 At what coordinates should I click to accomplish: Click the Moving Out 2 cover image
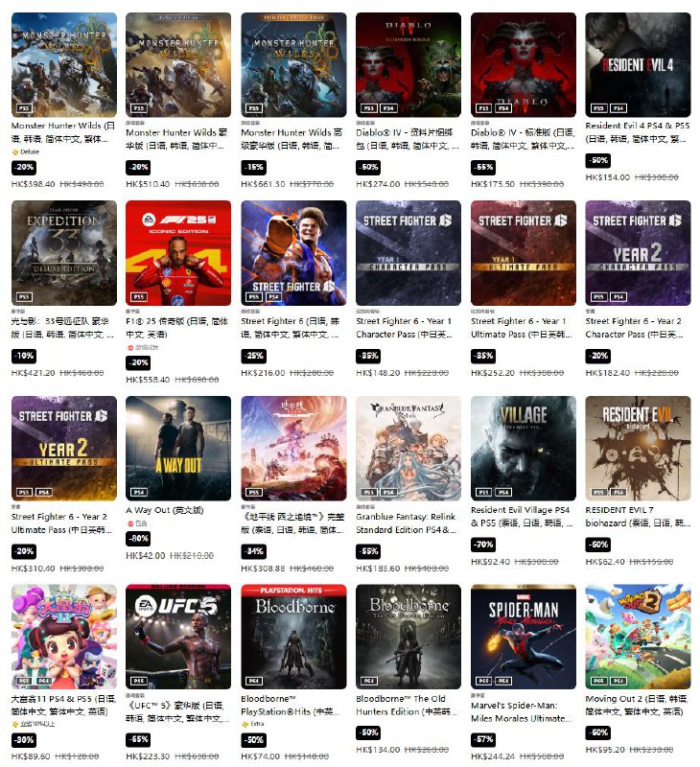[x=638, y=637]
